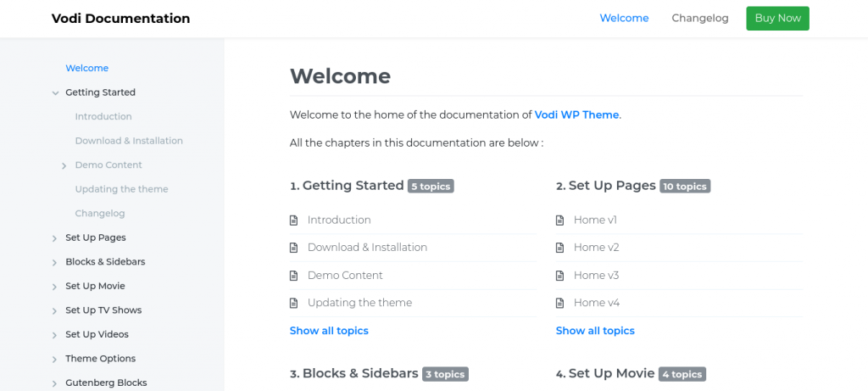Screen dimensions: 868x391
Task: Open Set Up TV Shows label in sidebar
Action: tap(103, 310)
